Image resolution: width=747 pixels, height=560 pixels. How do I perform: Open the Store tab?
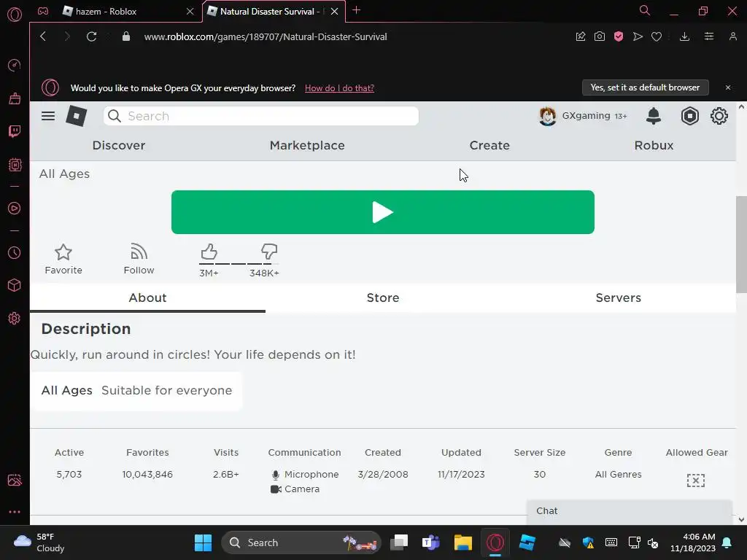point(383,298)
